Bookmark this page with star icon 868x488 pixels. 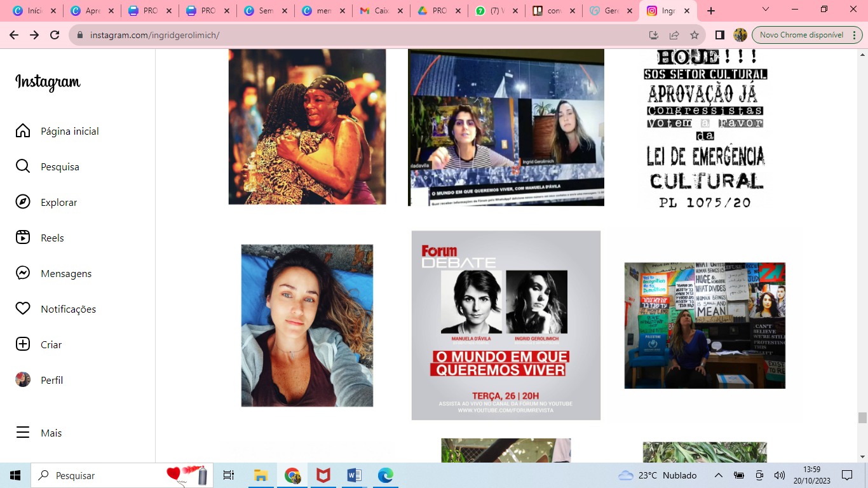[x=695, y=35]
